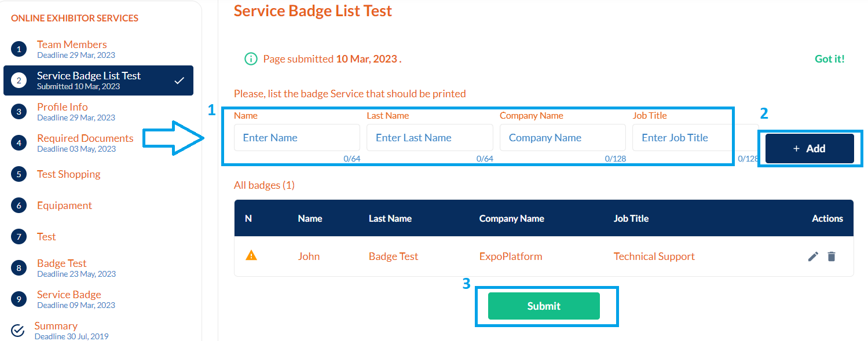Focus the Enter Name input field
The image size is (868, 341).
pyautogui.click(x=296, y=138)
